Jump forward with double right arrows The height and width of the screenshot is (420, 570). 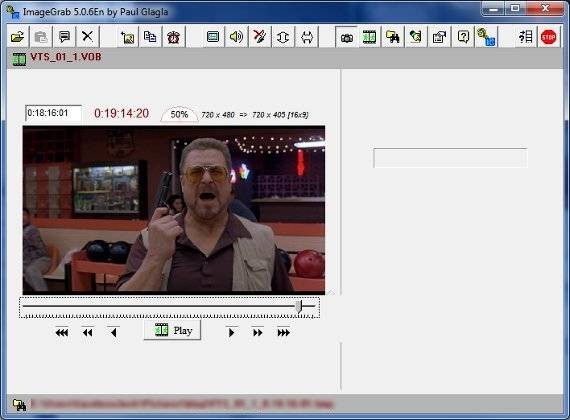(258, 332)
